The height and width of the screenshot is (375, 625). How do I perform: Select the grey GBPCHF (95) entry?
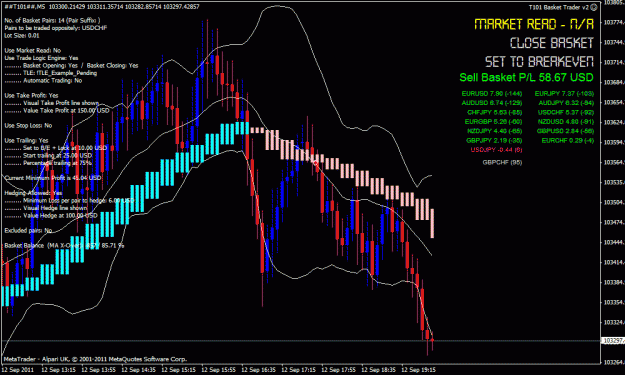(x=502, y=162)
